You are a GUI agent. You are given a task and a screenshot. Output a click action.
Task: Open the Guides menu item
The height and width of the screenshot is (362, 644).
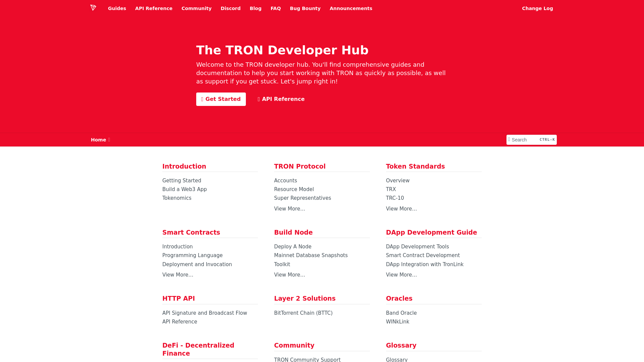click(117, 8)
